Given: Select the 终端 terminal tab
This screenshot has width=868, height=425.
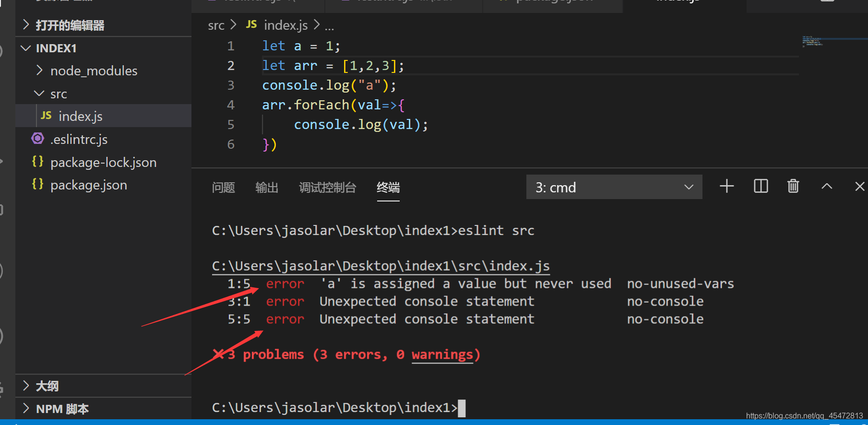Looking at the screenshot, I should (x=388, y=188).
